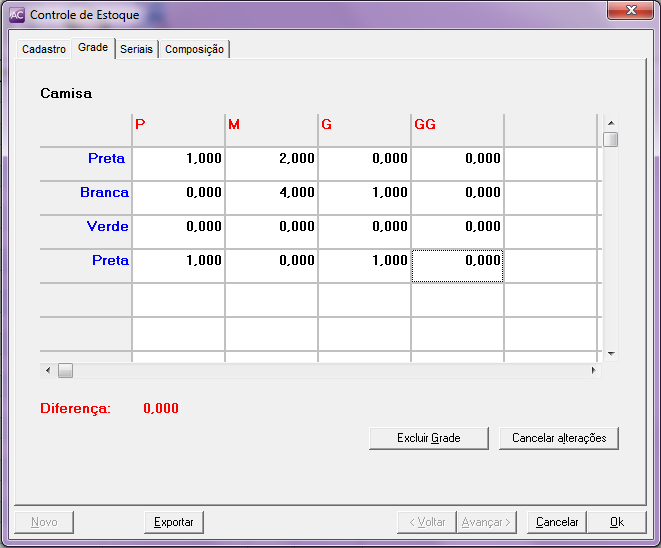
Task: Click the Controle de Estoque app icon
Action: point(16,15)
